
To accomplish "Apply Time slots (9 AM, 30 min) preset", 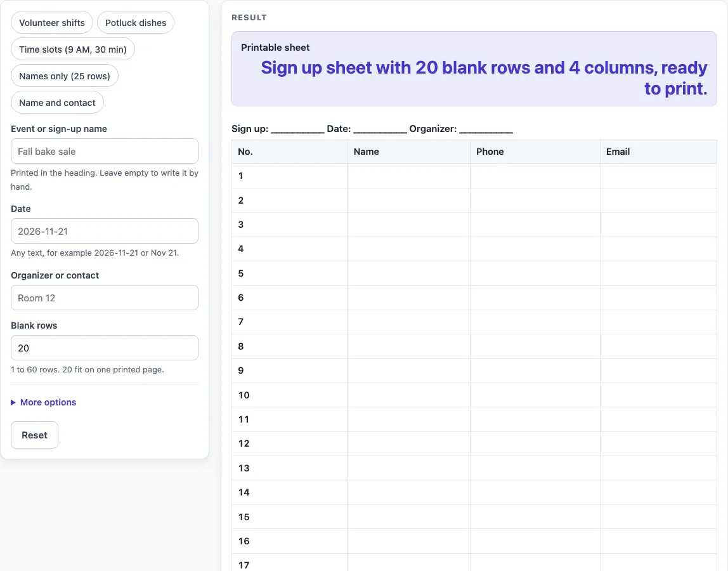I will (x=73, y=49).
